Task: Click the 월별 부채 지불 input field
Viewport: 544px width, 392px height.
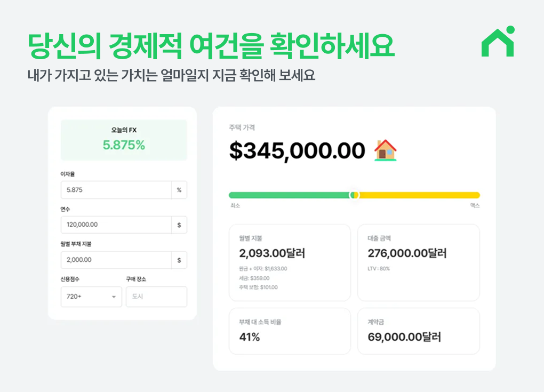Action: (116, 260)
